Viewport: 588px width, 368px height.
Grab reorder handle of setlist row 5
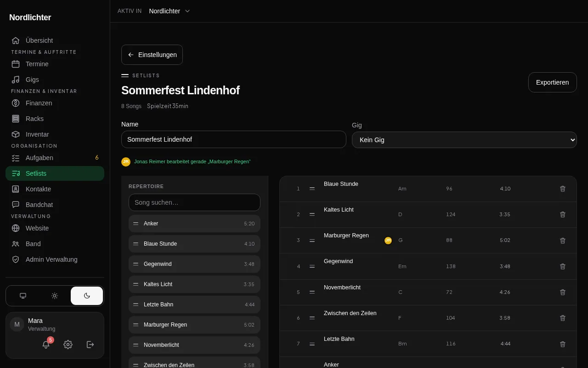click(x=312, y=292)
